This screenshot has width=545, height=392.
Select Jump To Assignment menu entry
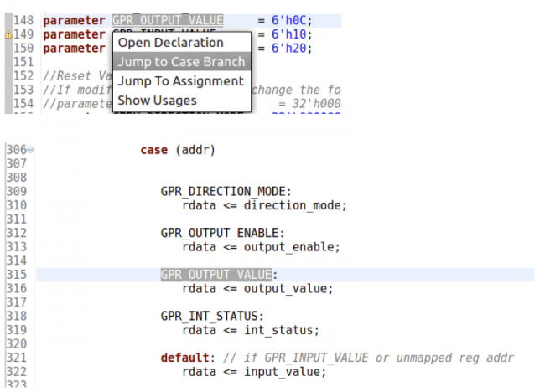[x=181, y=81]
